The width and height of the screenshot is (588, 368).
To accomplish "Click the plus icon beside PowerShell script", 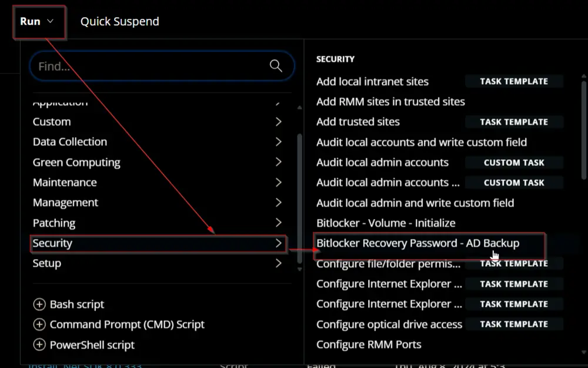I will click(39, 344).
